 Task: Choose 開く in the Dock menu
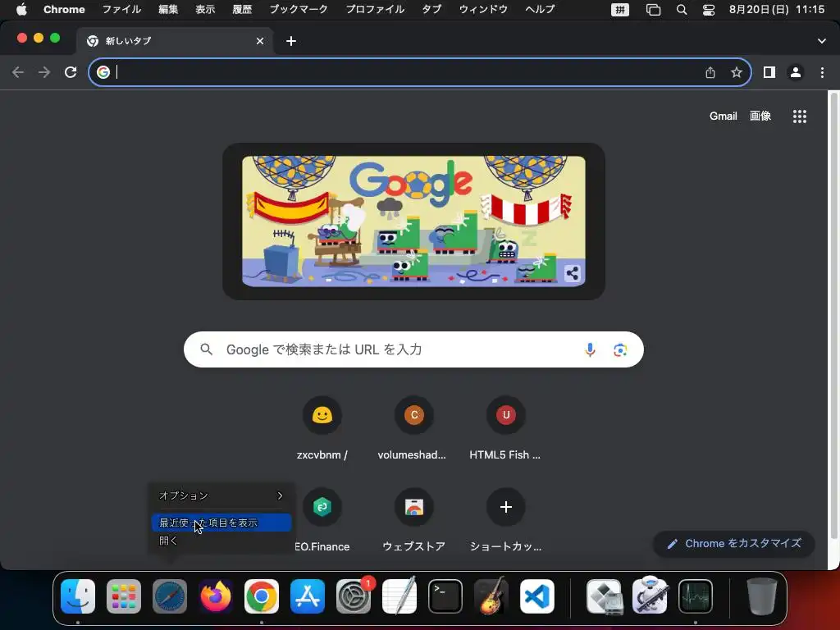pos(221,541)
